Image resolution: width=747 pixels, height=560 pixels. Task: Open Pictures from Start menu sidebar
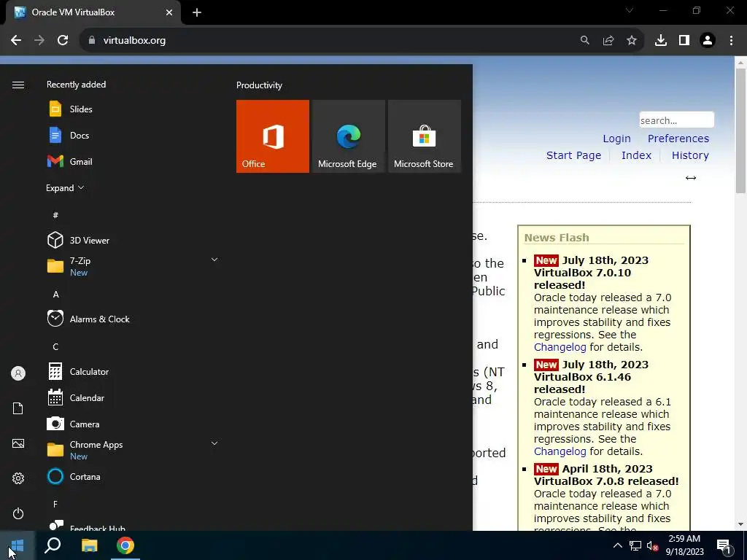(18, 443)
